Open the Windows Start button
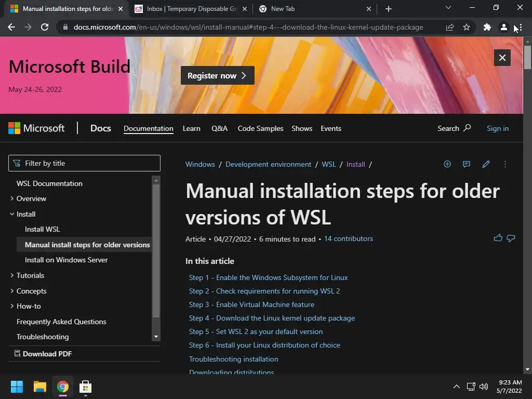The width and height of the screenshot is (532, 399). coord(17,387)
